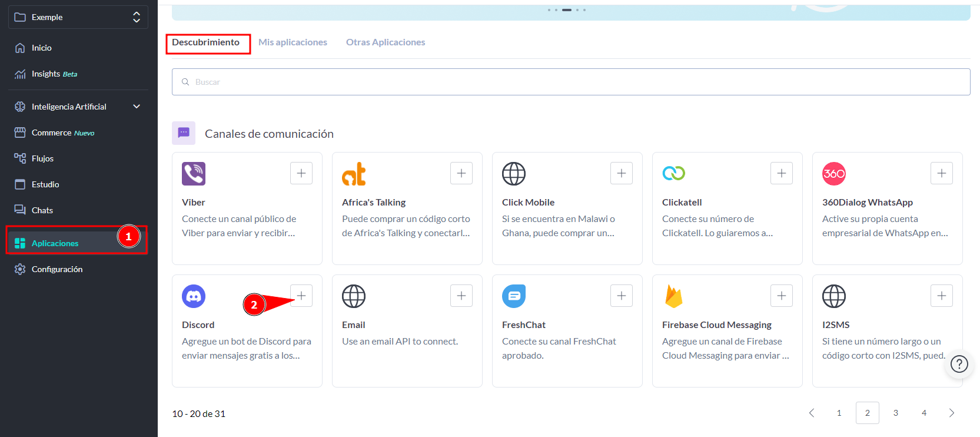Add the 360Dialog WhatsApp channel
The width and height of the screenshot is (980, 437).
pos(942,173)
